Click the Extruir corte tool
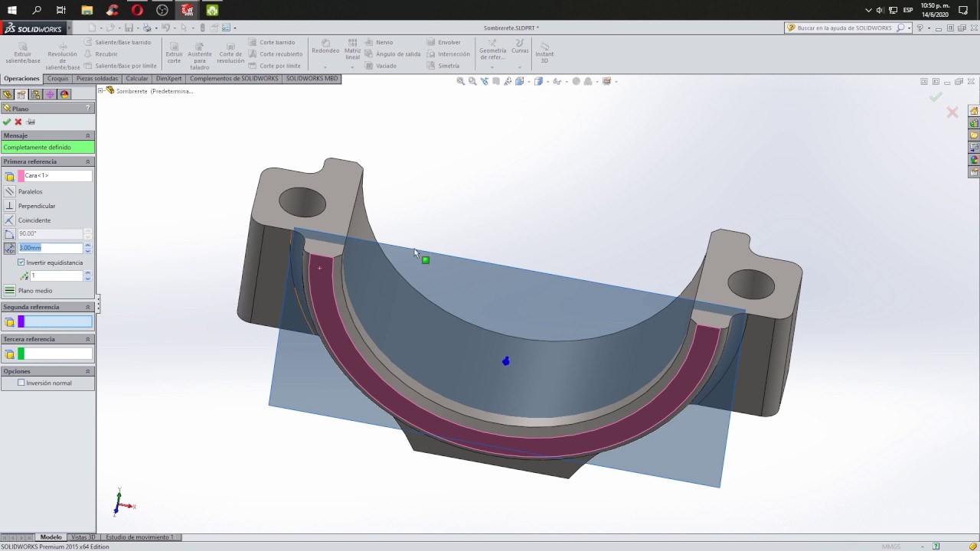Viewport: 980px width, 551px height. point(175,52)
